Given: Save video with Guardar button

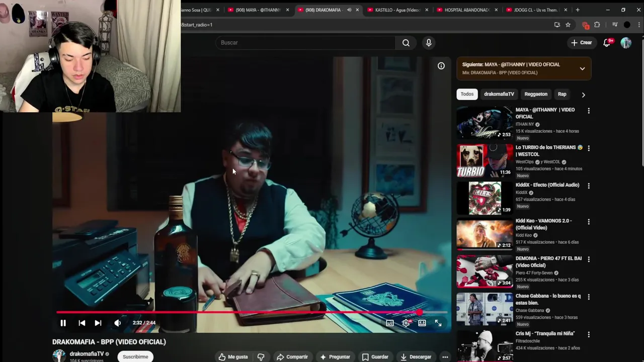Looking at the screenshot, I should click(375, 357).
